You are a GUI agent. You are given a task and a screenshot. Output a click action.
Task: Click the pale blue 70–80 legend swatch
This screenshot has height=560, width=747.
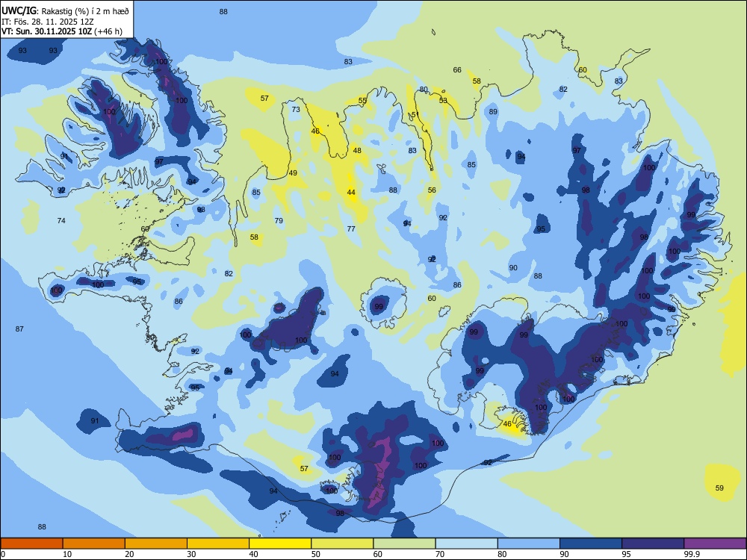tap(466, 544)
